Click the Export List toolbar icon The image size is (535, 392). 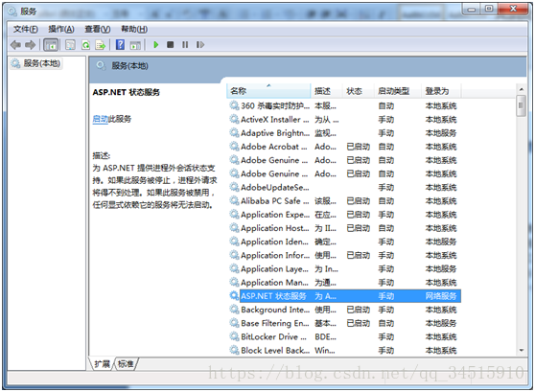101,45
